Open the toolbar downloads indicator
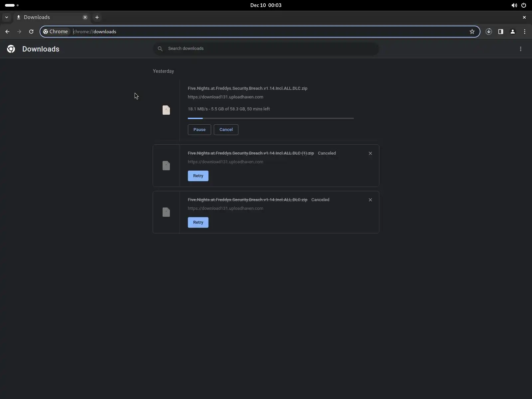Screen dimensions: 532x399 coord(489,32)
